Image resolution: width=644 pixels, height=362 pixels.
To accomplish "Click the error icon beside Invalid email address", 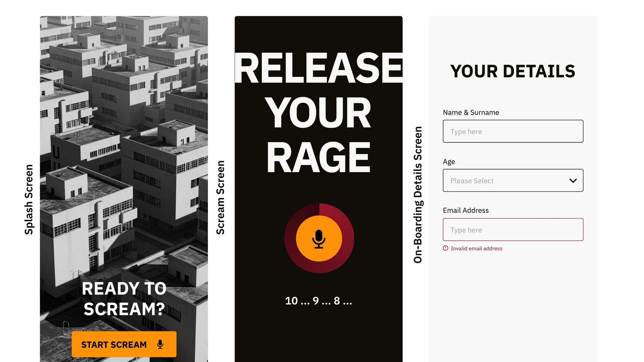I will click(x=446, y=248).
